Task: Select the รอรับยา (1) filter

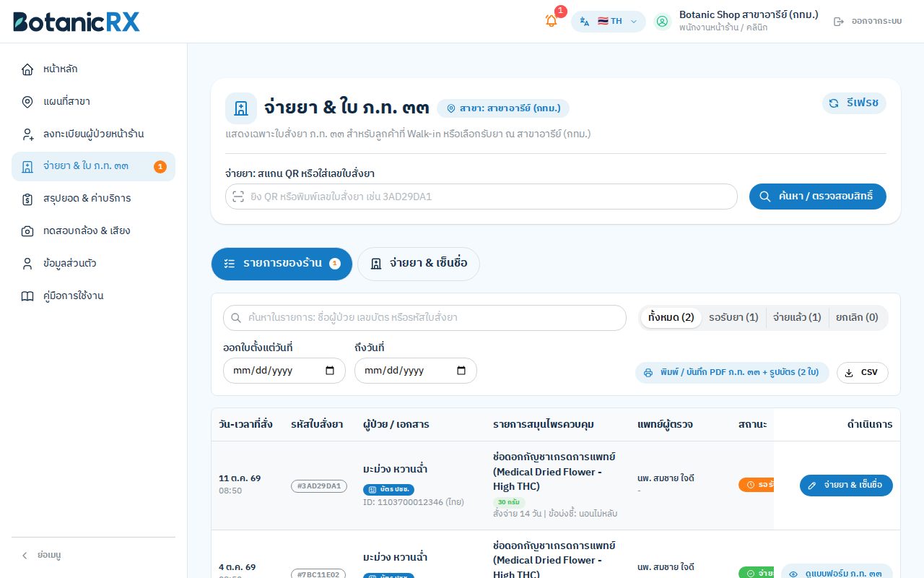Action: coord(733,318)
